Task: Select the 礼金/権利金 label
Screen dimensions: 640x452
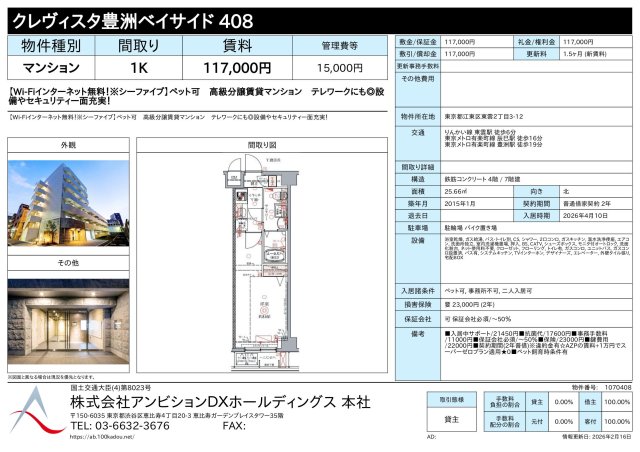Action: click(536, 42)
